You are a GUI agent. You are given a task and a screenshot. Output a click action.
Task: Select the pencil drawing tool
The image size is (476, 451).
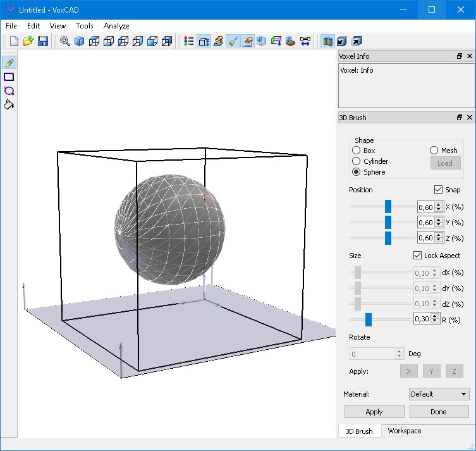[9, 63]
